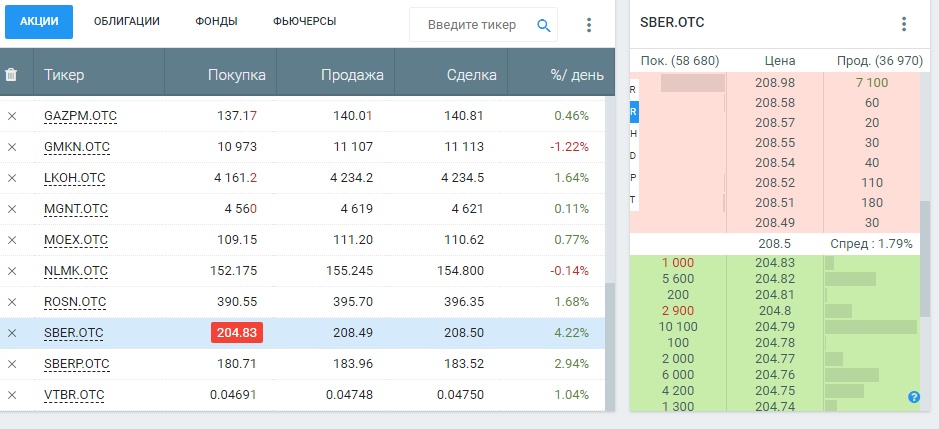Click the magnifier search icon

pos(543,25)
